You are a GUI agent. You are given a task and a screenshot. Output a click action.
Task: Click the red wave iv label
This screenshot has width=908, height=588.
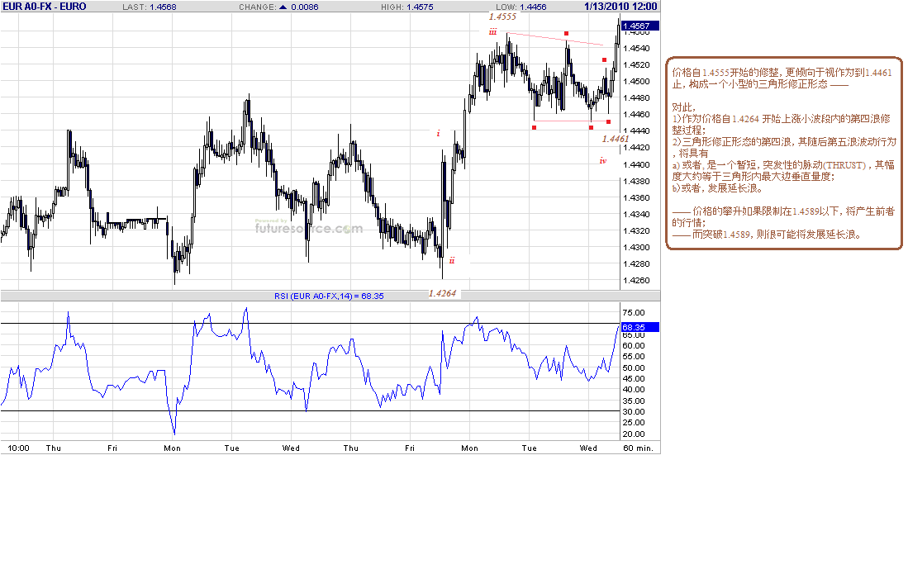[603, 160]
